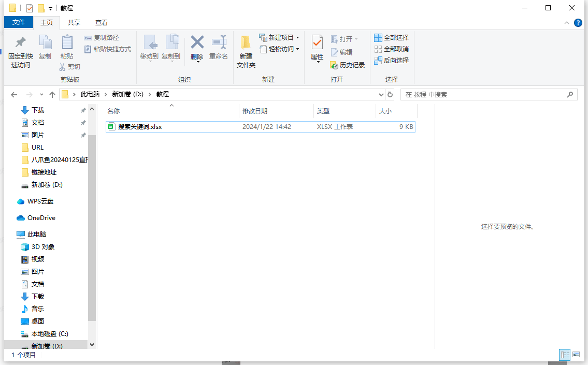Open Videos (视频) under This PC

point(37,259)
